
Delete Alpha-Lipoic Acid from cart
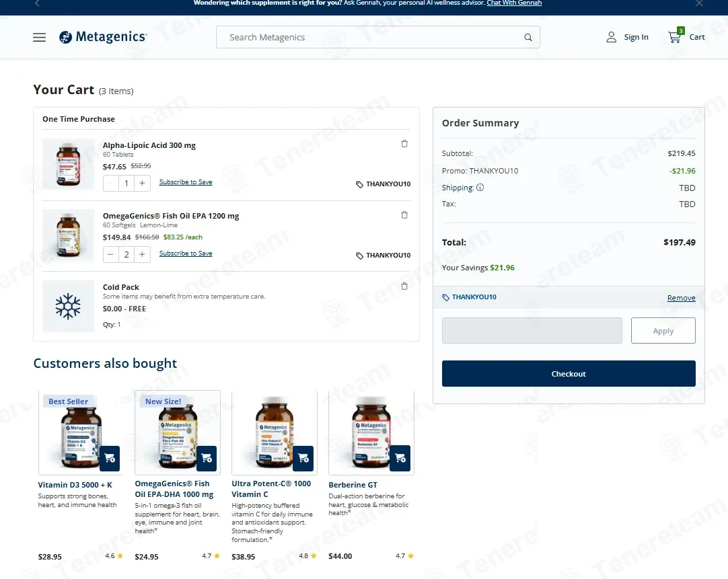(x=404, y=144)
